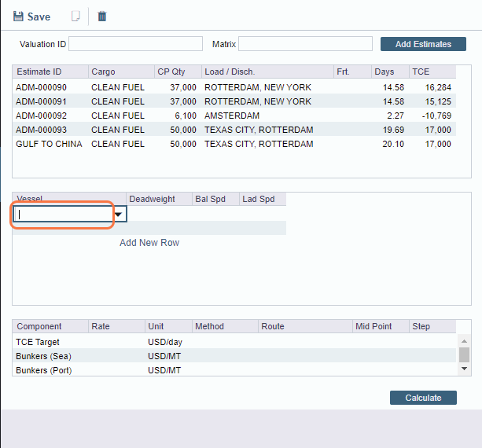Click the trash delete icon

point(101,17)
